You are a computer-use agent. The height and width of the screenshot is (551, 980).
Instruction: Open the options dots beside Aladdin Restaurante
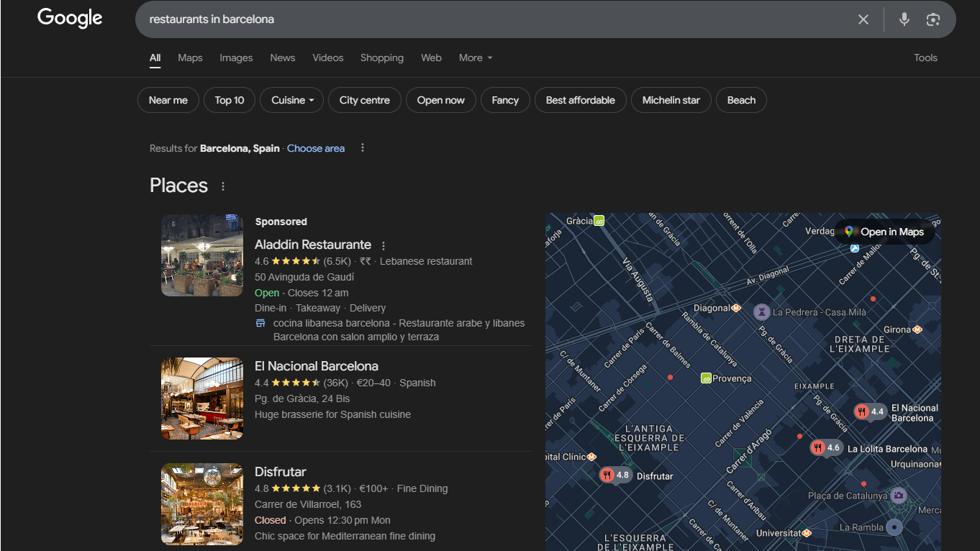point(384,245)
